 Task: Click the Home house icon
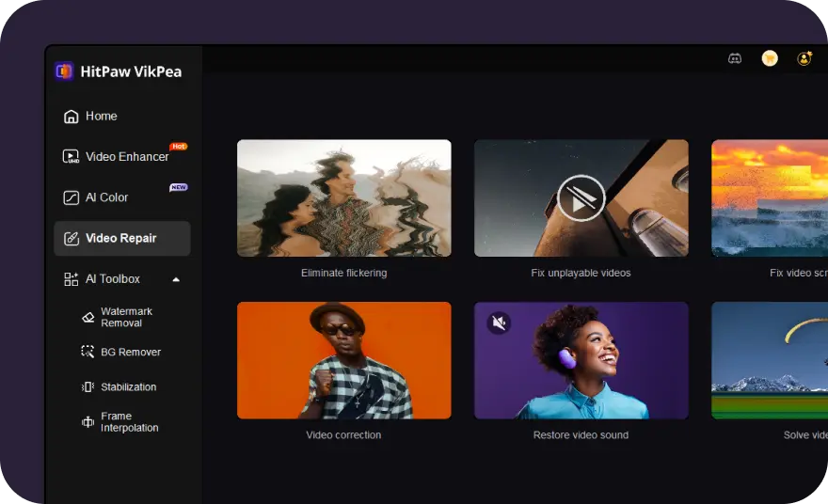[x=71, y=116]
